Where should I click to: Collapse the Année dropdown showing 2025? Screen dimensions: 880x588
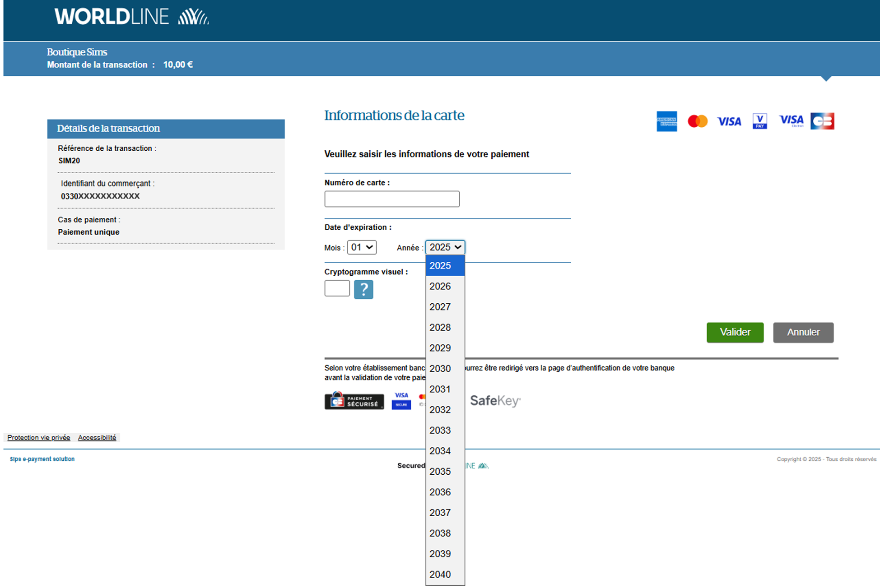pyautogui.click(x=445, y=247)
